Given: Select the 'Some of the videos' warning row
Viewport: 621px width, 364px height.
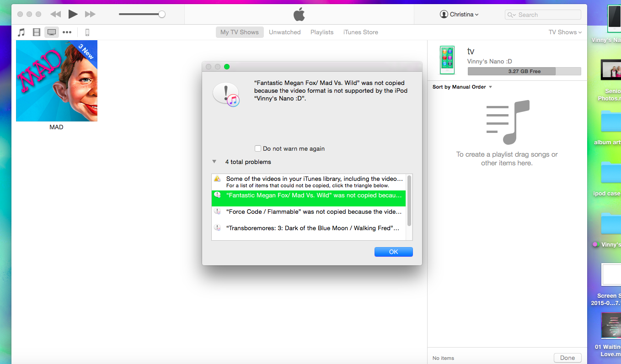Looking at the screenshot, I should pyautogui.click(x=309, y=182).
